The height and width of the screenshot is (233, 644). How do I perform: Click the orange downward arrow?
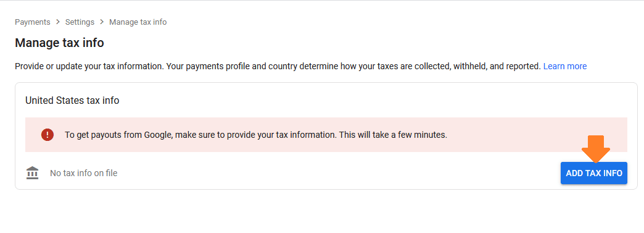(595, 148)
